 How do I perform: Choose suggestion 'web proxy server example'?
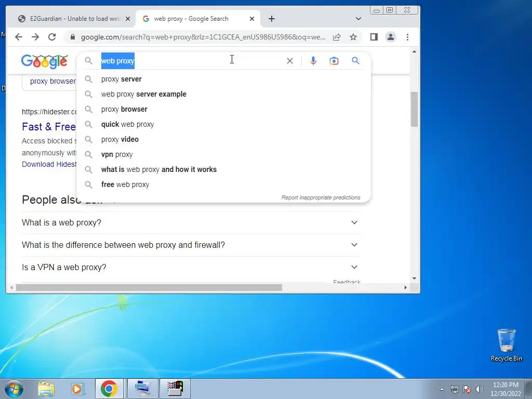tap(223, 94)
